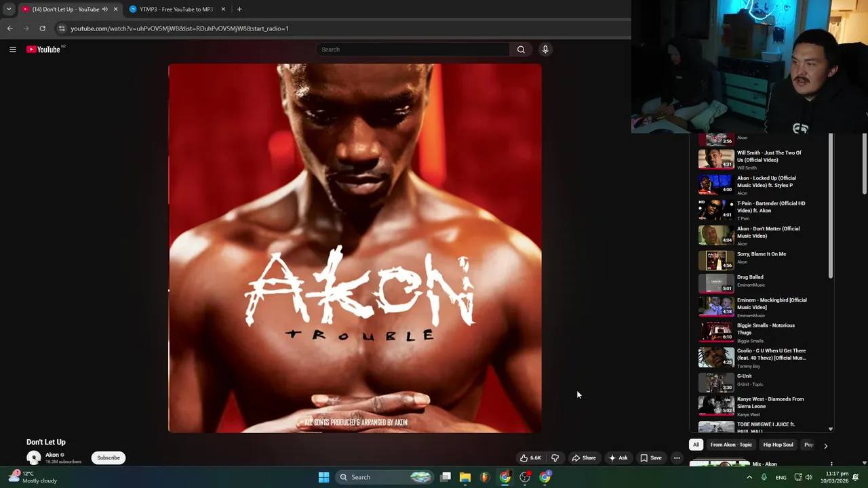The width and height of the screenshot is (868, 488).
Task: Click the browser address bar URL
Action: tap(180, 28)
